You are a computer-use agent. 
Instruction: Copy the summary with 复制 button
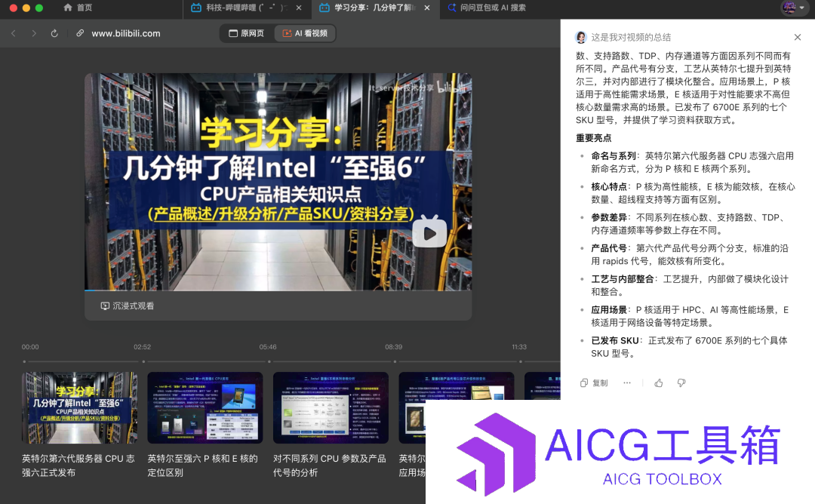[594, 383]
